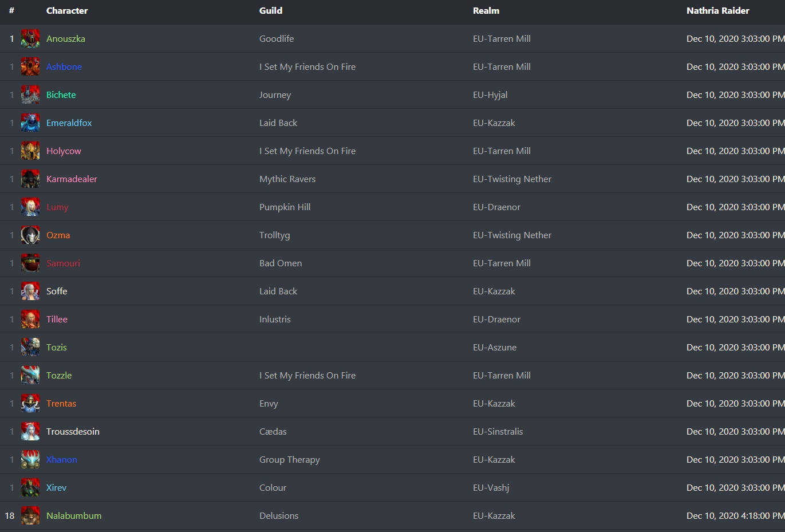Image resolution: width=785 pixels, height=532 pixels.
Task: Click the Holycow character name
Action: coord(64,151)
